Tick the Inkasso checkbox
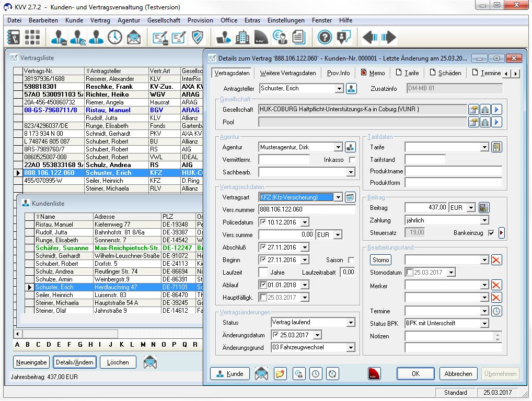This screenshot has width=532, height=401. 352,160
